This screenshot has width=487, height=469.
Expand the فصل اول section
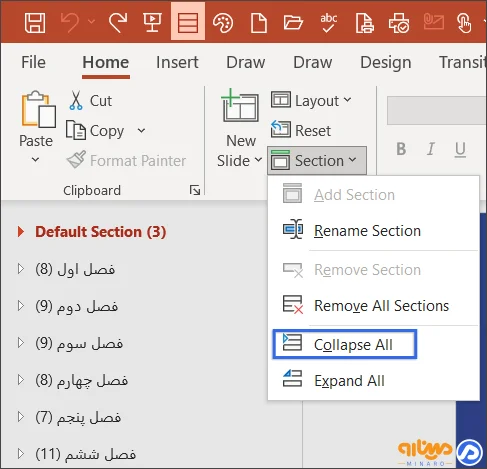click(x=21, y=269)
